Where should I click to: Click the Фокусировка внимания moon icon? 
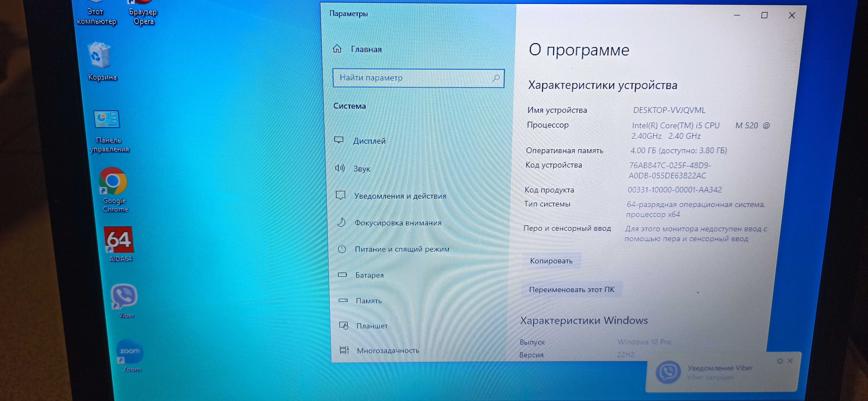[341, 222]
